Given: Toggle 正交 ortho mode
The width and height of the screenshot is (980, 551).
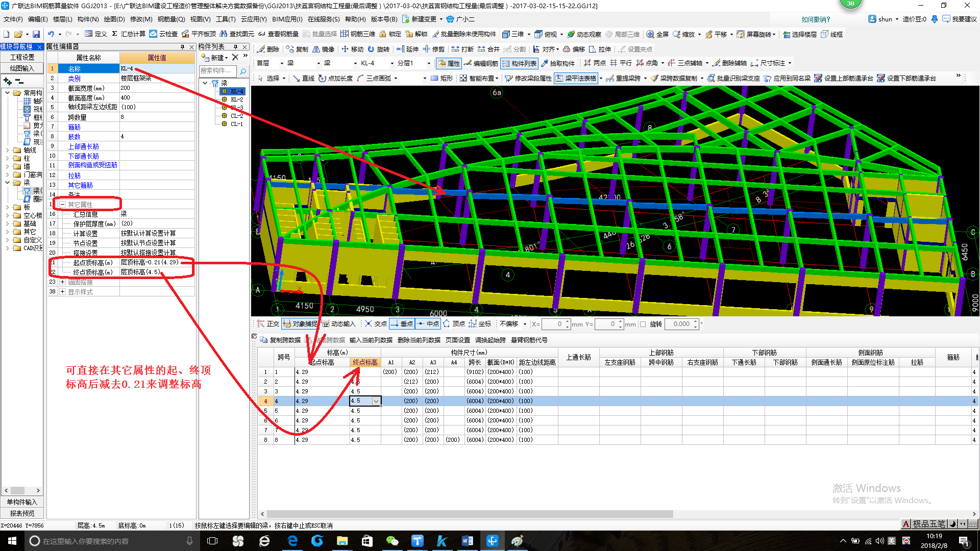Looking at the screenshot, I should tap(268, 324).
